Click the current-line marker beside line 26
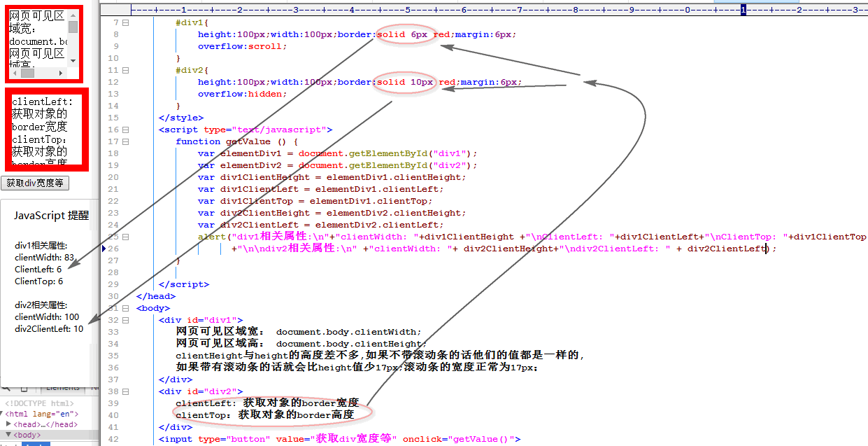This screenshot has height=446, width=868. click(x=104, y=249)
